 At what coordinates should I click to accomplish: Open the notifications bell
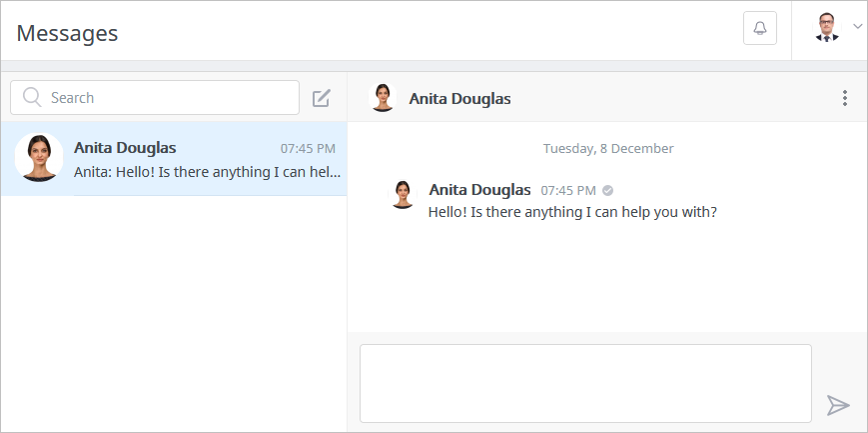[x=759, y=28]
